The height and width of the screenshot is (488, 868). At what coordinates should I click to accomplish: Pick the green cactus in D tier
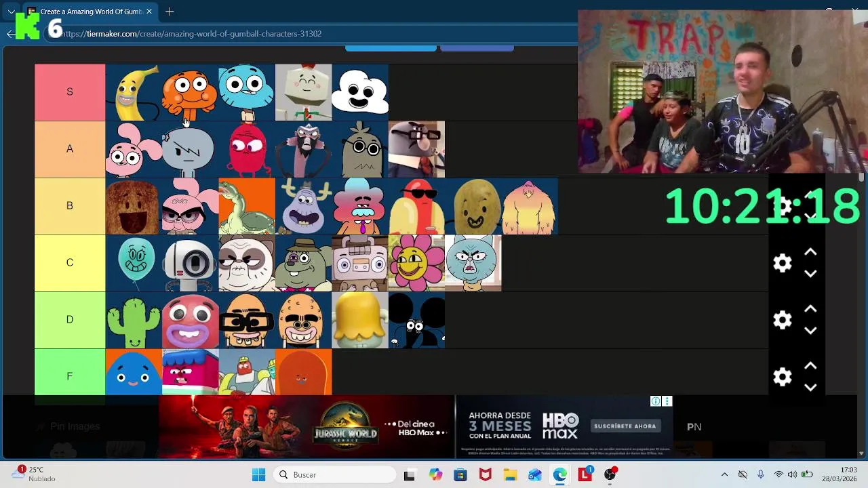click(x=134, y=320)
